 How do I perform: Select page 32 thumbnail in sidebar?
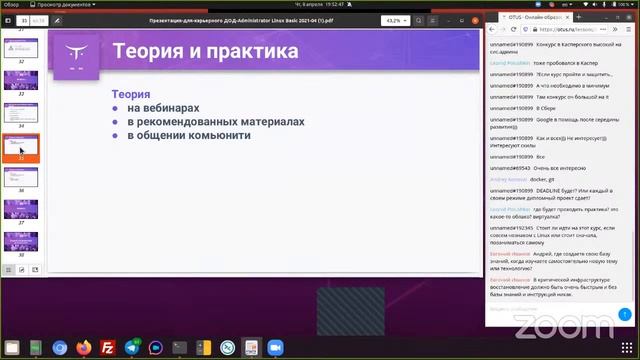21,49
